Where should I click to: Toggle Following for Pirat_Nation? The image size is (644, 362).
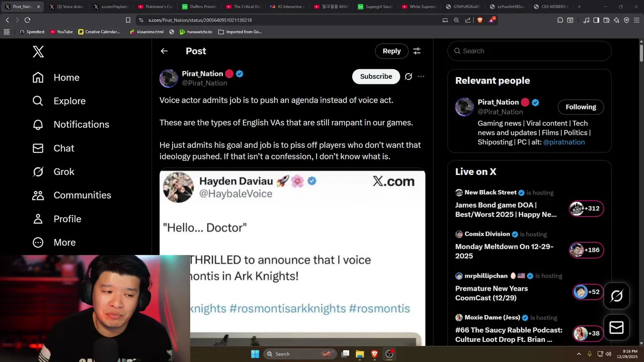(x=581, y=107)
